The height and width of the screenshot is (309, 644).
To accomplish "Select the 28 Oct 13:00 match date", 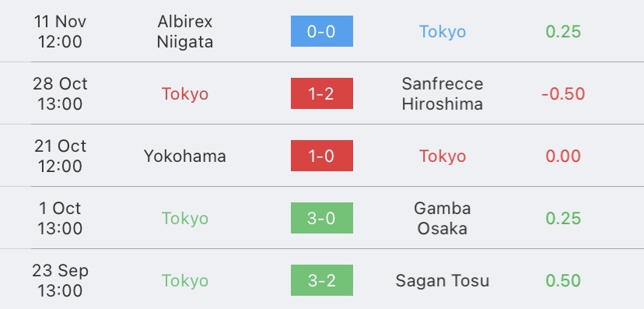I will (60, 93).
